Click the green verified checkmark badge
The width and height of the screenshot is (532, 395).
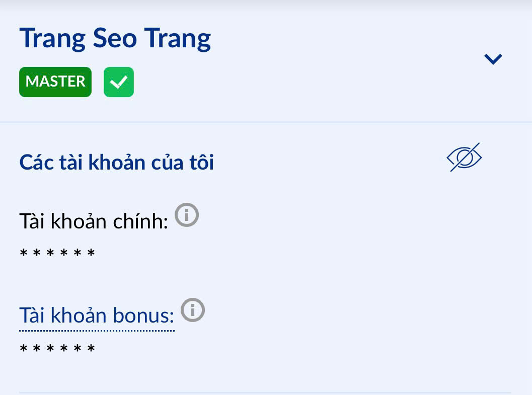coord(119,82)
